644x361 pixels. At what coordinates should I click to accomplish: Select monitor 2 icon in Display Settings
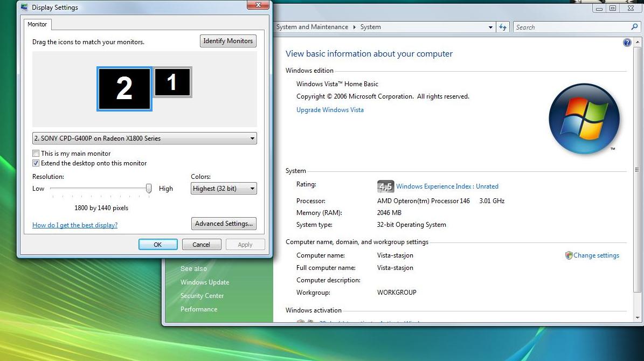click(124, 89)
